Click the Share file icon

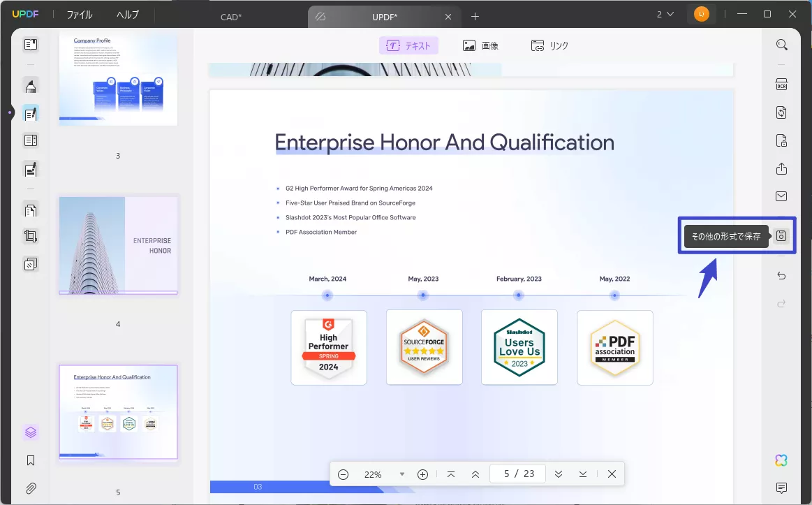pyautogui.click(x=781, y=168)
